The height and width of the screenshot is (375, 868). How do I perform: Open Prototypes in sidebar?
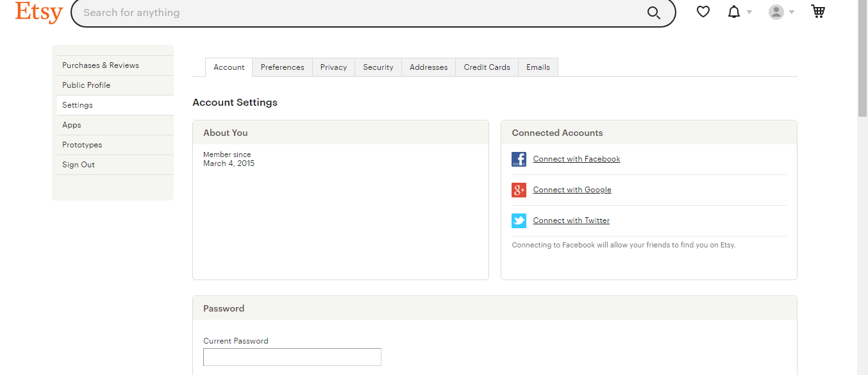tap(115, 145)
